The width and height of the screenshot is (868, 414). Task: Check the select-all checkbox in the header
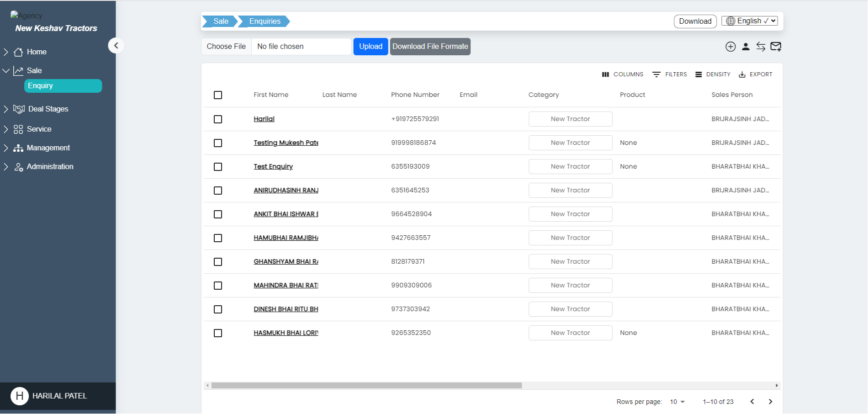tap(218, 95)
